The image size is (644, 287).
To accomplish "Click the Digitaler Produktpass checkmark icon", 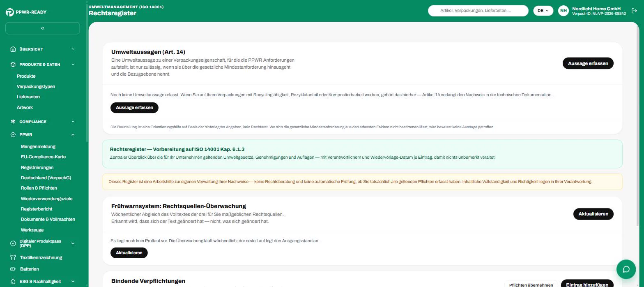I will tap(13, 243).
